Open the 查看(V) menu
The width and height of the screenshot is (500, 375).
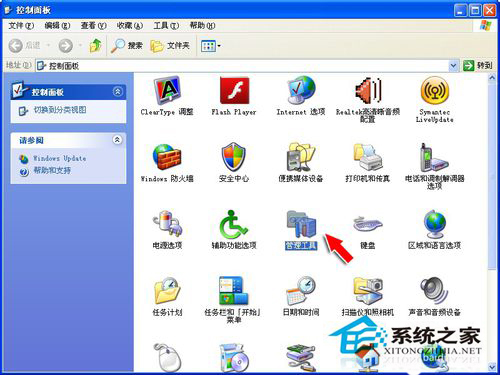(x=94, y=26)
